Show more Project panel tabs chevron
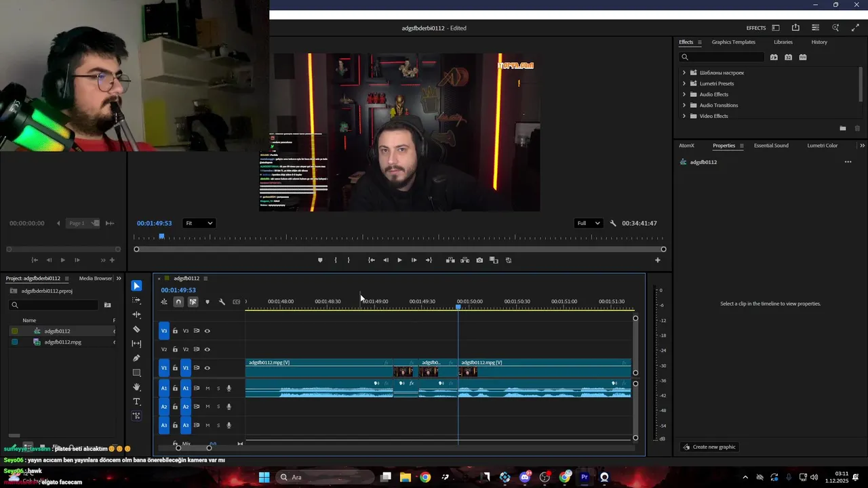This screenshot has height=488, width=868. coord(119,279)
